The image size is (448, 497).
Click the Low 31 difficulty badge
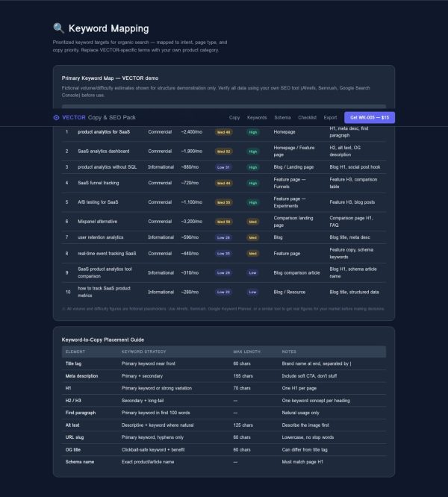[x=223, y=167]
